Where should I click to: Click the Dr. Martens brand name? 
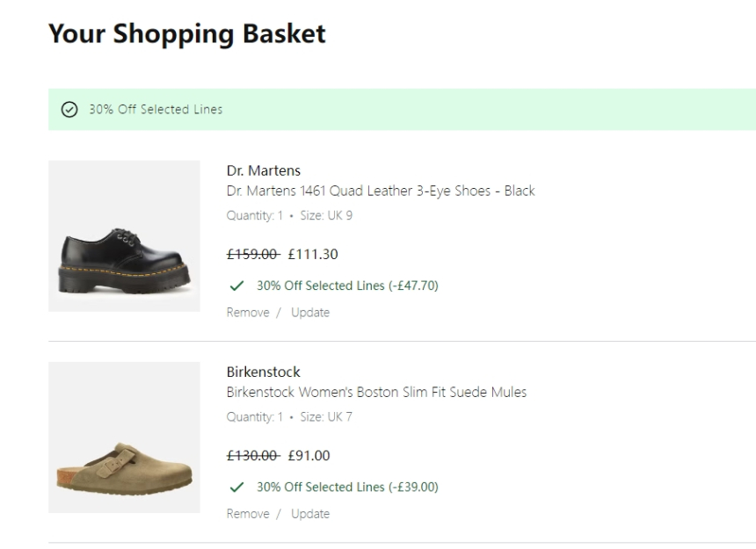[x=264, y=170]
